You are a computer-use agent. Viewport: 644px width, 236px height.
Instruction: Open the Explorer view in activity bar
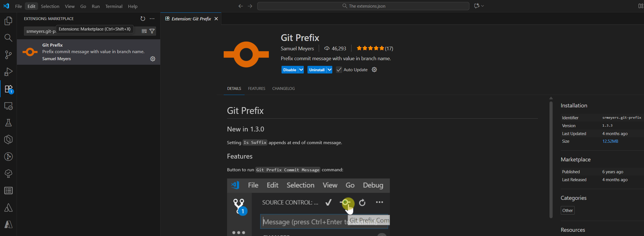click(x=8, y=21)
